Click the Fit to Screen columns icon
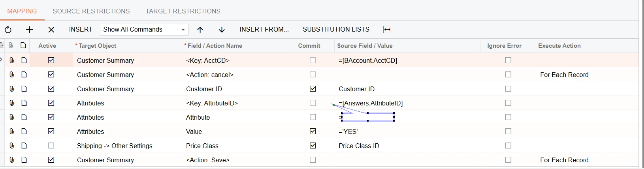 (387, 30)
